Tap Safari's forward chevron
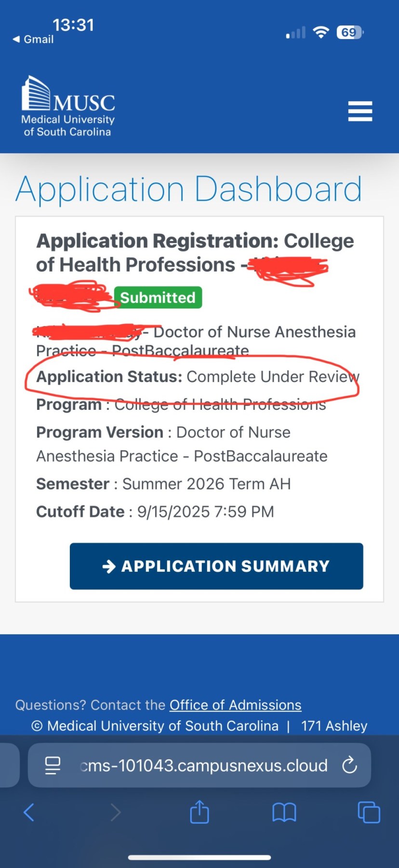 click(116, 813)
